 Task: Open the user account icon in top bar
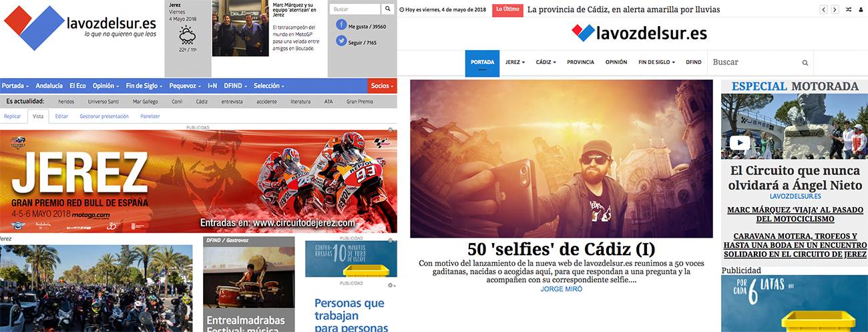[861, 9]
